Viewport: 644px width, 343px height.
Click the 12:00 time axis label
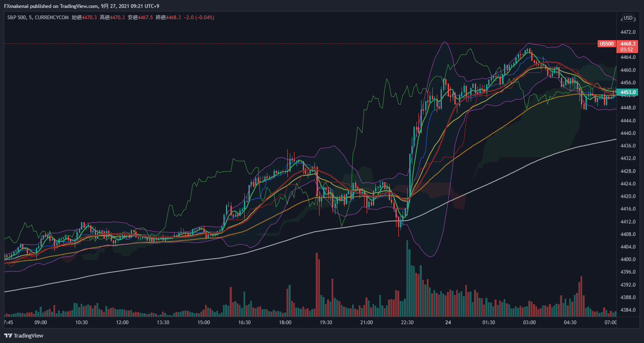pyautogui.click(x=122, y=323)
